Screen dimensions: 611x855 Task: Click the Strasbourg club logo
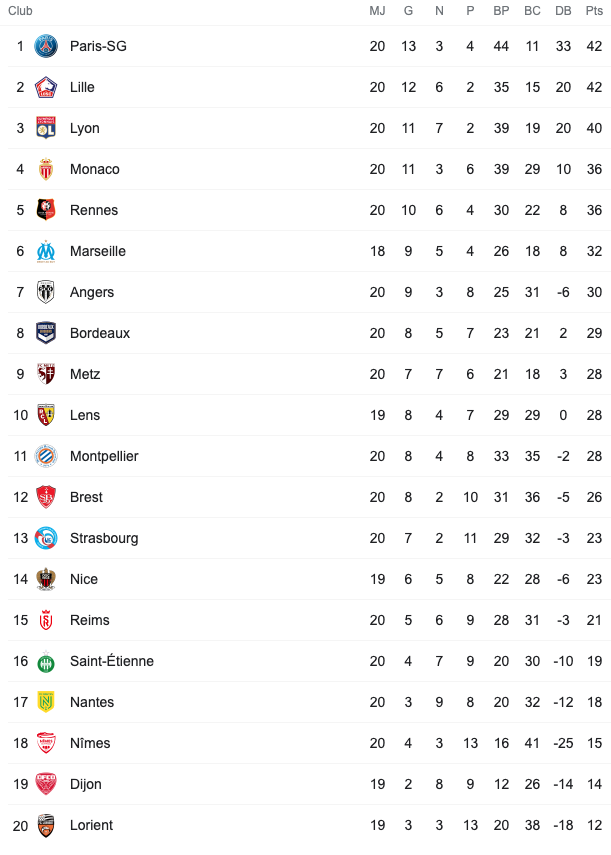click(x=46, y=538)
